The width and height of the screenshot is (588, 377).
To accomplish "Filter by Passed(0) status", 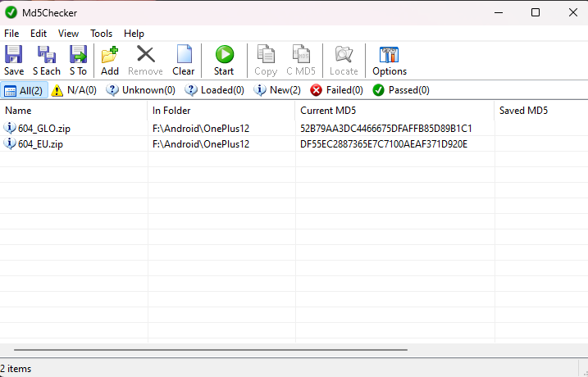I will tap(401, 90).
